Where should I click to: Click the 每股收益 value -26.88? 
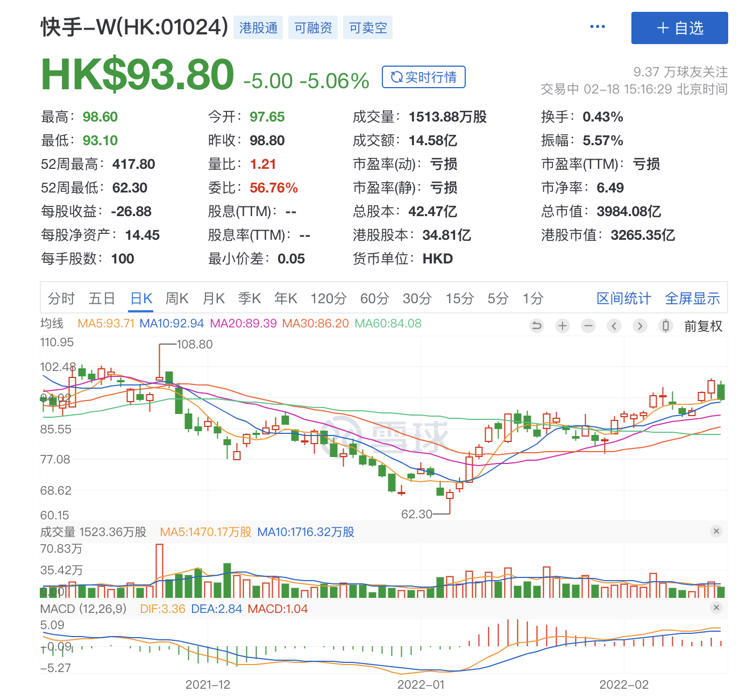(131, 211)
